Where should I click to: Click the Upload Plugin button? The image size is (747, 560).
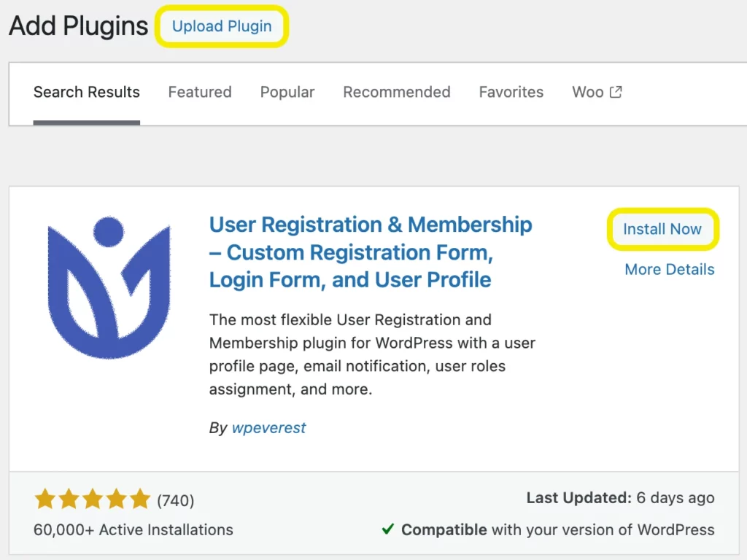click(x=222, y=26)
